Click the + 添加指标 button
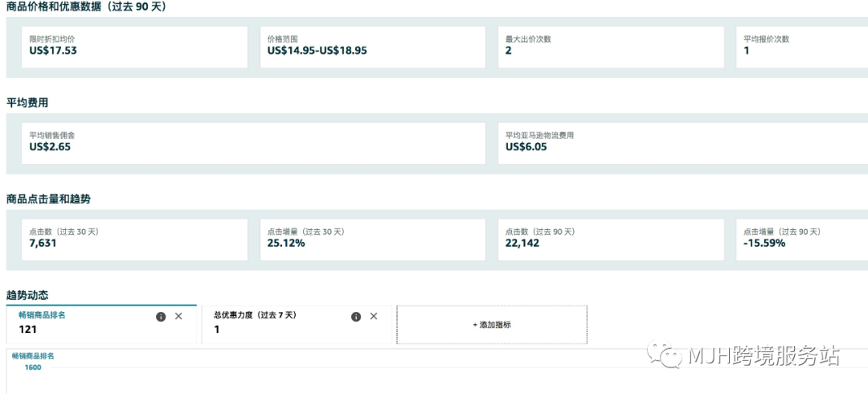868x394 pixels. click(492, 325)
